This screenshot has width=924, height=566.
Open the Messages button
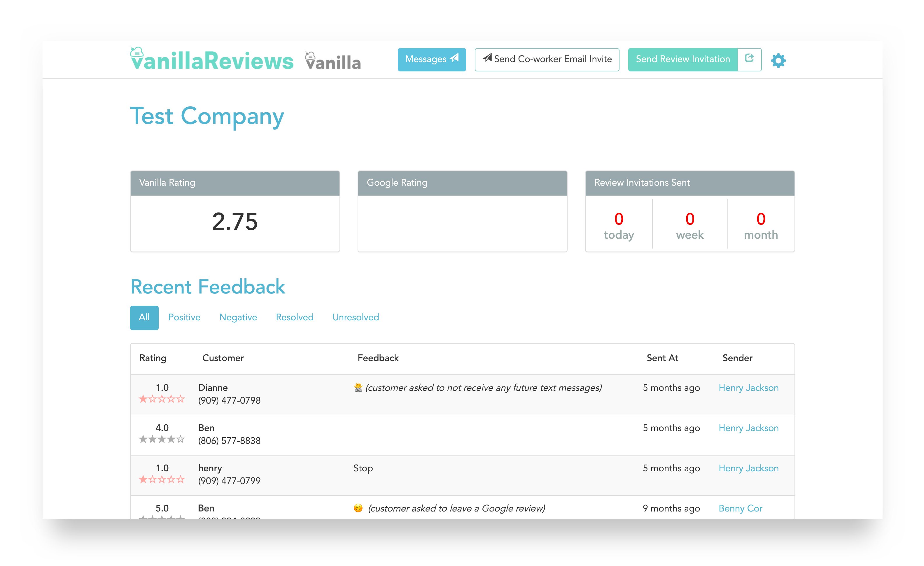click(431, 59)
